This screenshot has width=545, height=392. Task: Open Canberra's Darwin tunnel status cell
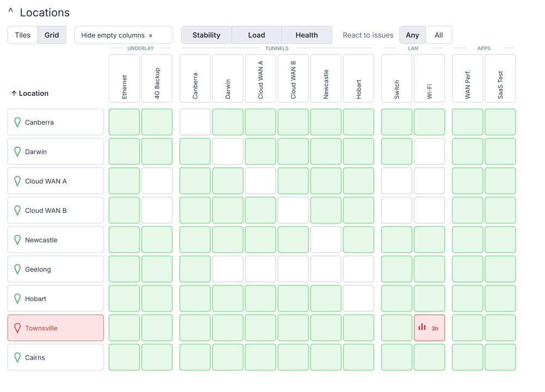[x=228, y=122]
